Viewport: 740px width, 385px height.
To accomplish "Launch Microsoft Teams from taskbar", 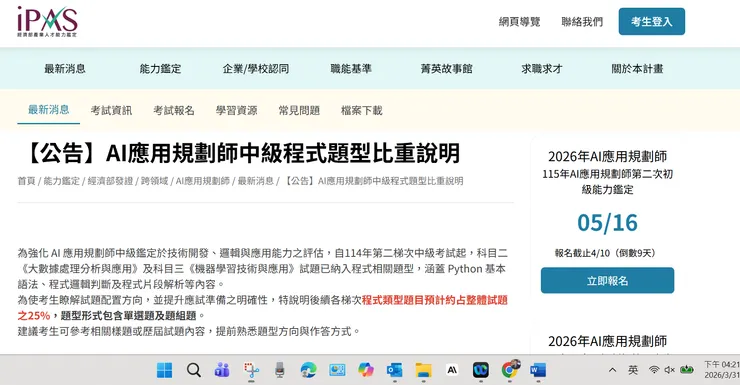I will [x=222, y=370].
